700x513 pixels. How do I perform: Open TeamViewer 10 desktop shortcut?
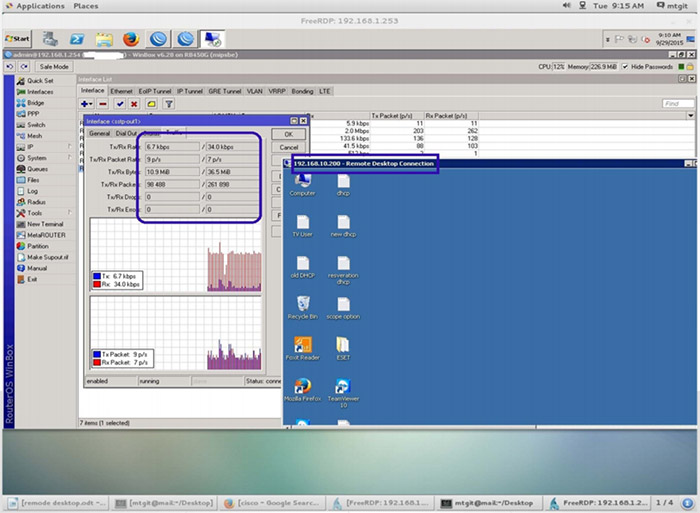(343, 393)
